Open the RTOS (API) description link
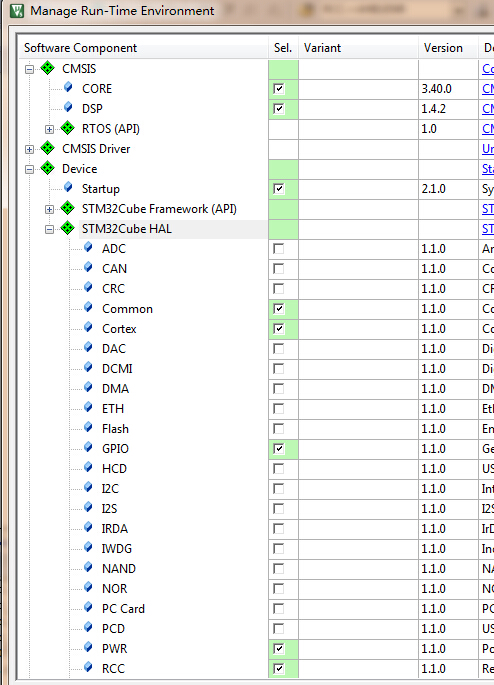494x685 pixels. coord(488,129)
